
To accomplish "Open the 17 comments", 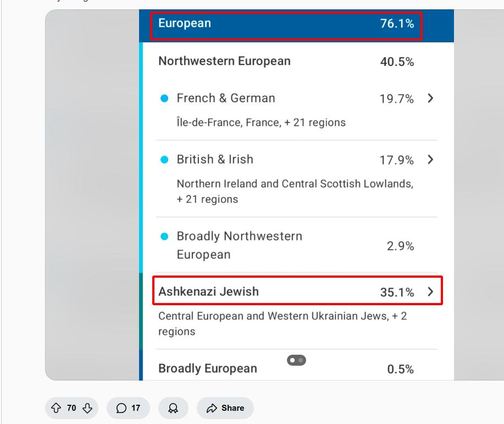I will point(128,408).
